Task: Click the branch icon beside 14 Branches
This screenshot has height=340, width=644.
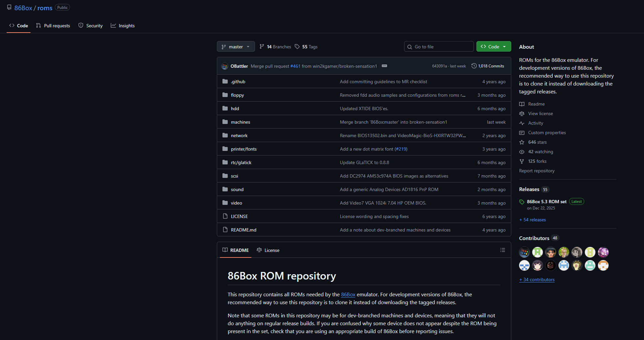Action: (262, 47)
